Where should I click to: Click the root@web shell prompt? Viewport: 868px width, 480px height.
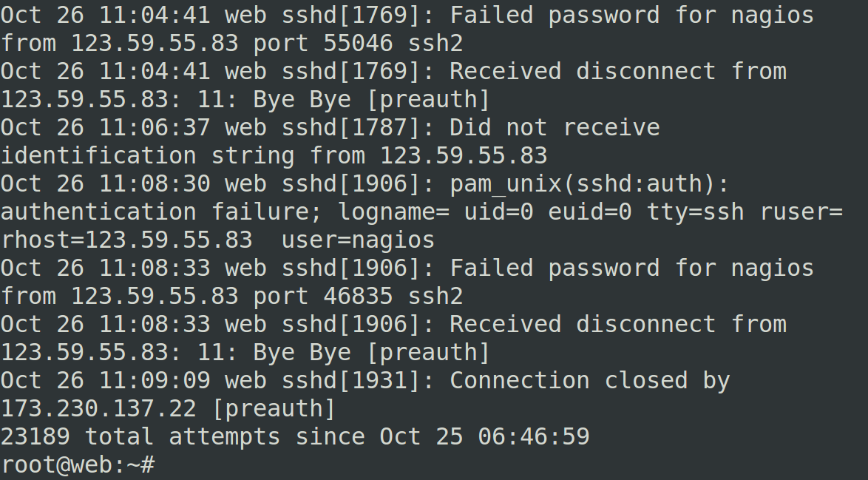(78, 464)
